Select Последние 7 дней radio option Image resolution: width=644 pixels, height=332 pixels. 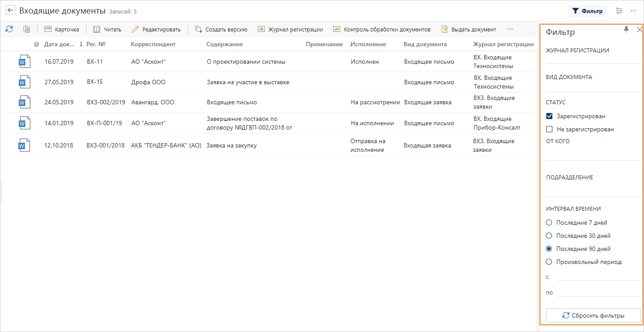pyautogui.click(x=549, y=222)
